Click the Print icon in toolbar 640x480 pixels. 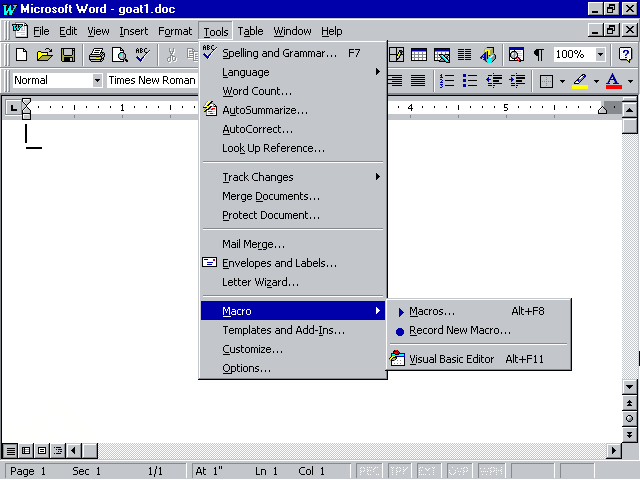coord(97,54)
